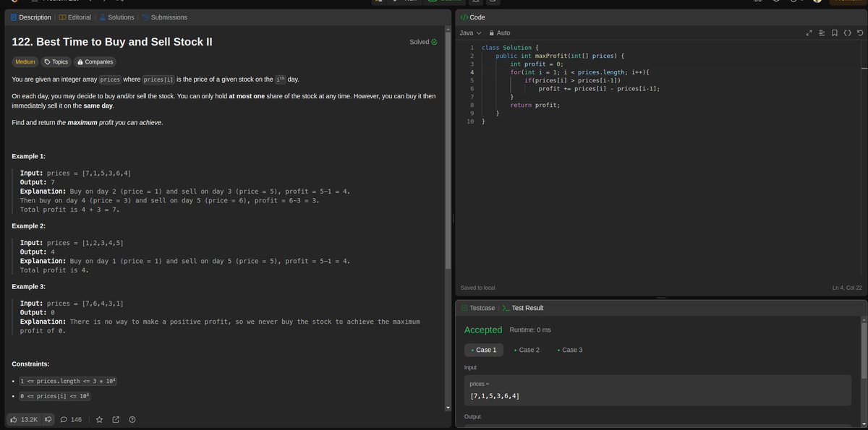Select test Case 2
The height and width of the screenshot is (430, 868).
point(528,350)
